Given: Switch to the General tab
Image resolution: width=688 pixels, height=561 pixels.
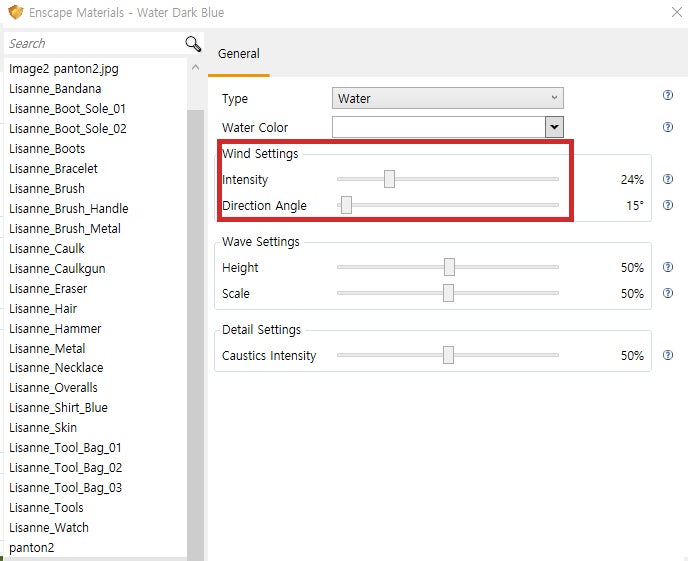Looking at the screenshot, I should [x=239, y=54].
